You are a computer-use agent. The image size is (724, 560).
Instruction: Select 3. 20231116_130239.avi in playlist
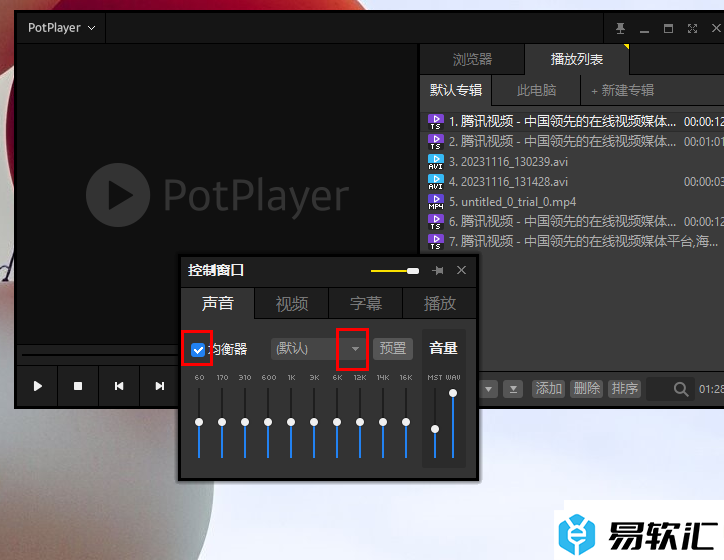573,162
